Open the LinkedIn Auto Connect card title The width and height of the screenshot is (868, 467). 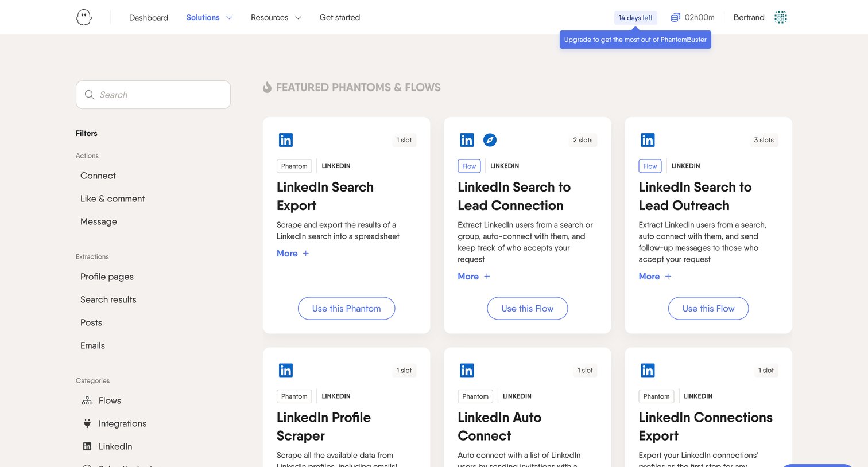pyautogui.click(x=499, y=427)
